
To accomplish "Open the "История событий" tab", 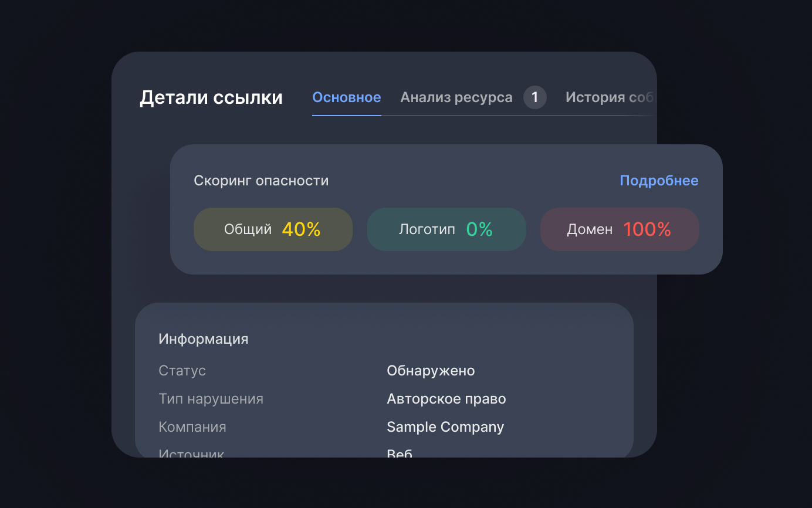I will (610, 97).
